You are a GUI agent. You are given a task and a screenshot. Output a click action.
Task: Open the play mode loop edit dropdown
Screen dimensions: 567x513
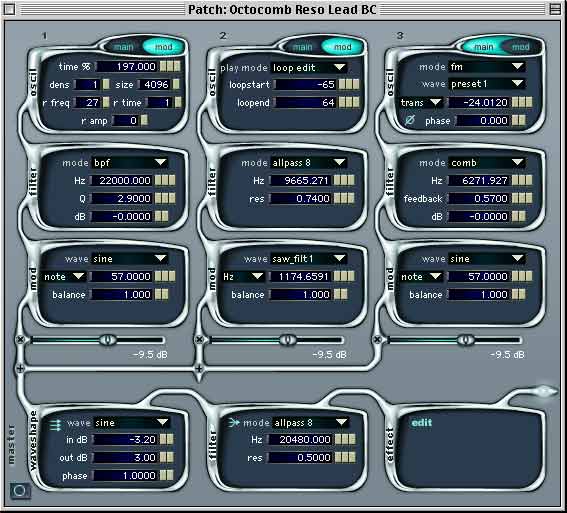coord(310,68)
